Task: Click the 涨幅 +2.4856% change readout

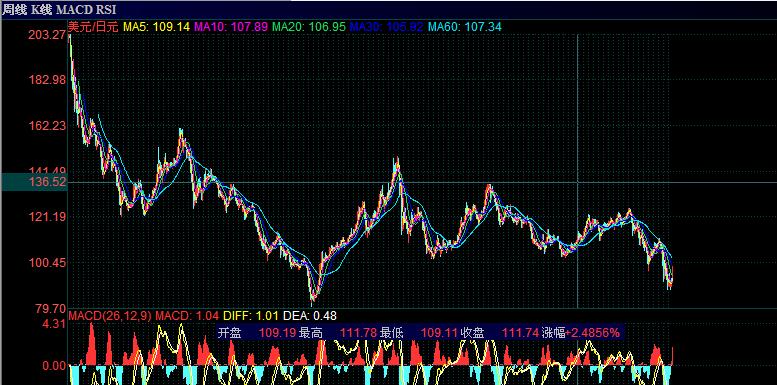Action: coord(581,333)
